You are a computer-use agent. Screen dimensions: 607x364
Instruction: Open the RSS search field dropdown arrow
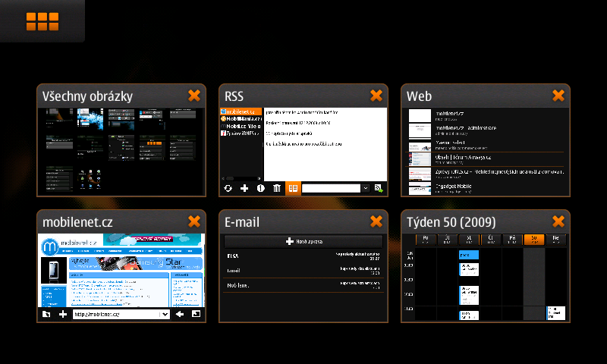[366, 188]
